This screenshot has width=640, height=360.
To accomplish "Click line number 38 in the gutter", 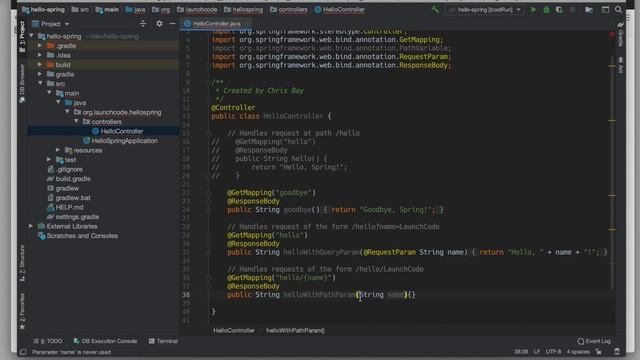I will pos(186,294).
